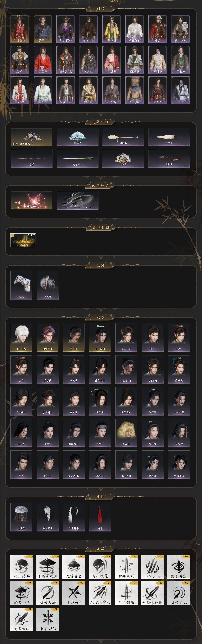Open the 武学 section header tab
This screenshot has height=644, width=202.
coord(100,549)
